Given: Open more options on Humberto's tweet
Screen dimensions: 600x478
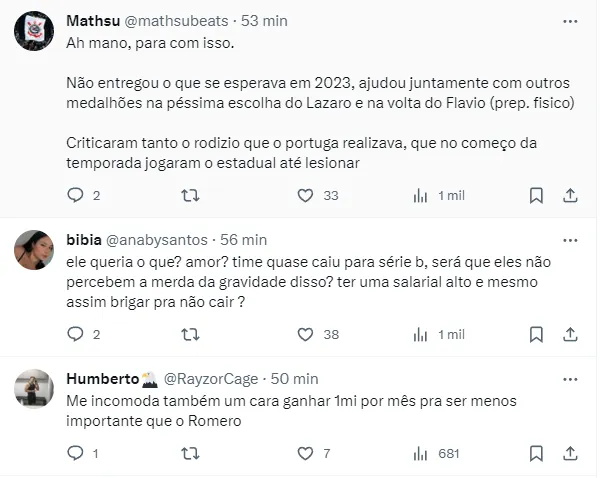Looking at the screenshot, I should coord(570,379).
